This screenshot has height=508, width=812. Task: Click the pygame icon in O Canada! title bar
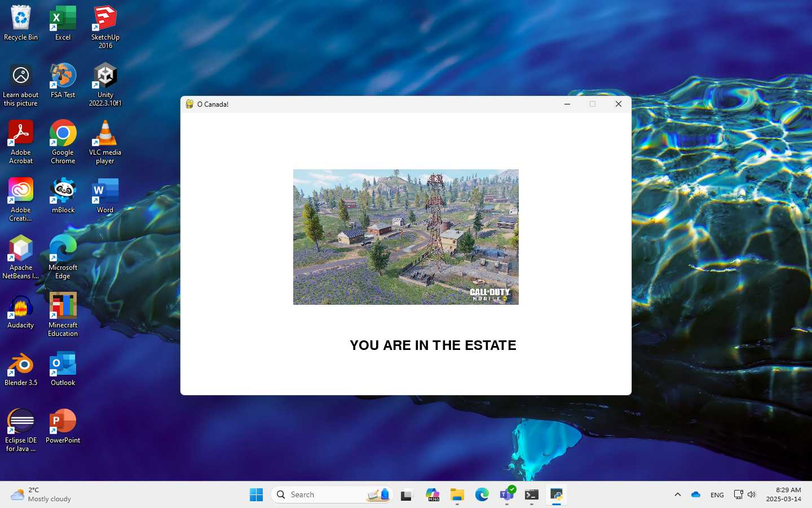(189, 104)
